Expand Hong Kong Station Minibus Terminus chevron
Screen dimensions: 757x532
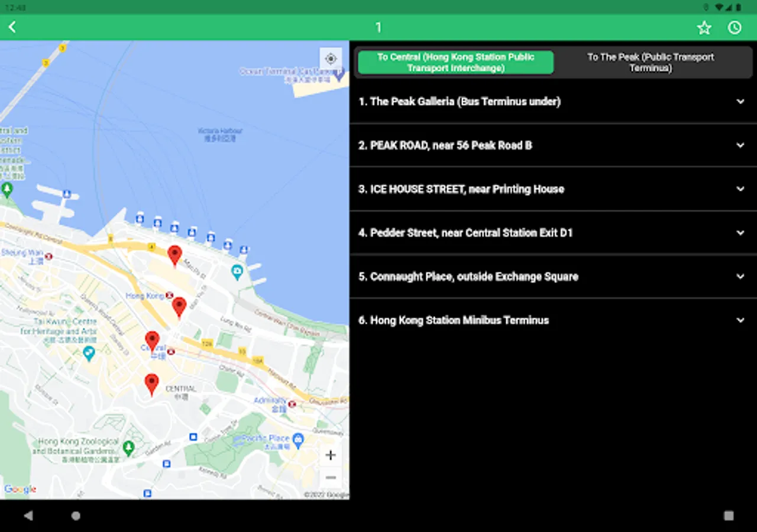click(740, 320)
